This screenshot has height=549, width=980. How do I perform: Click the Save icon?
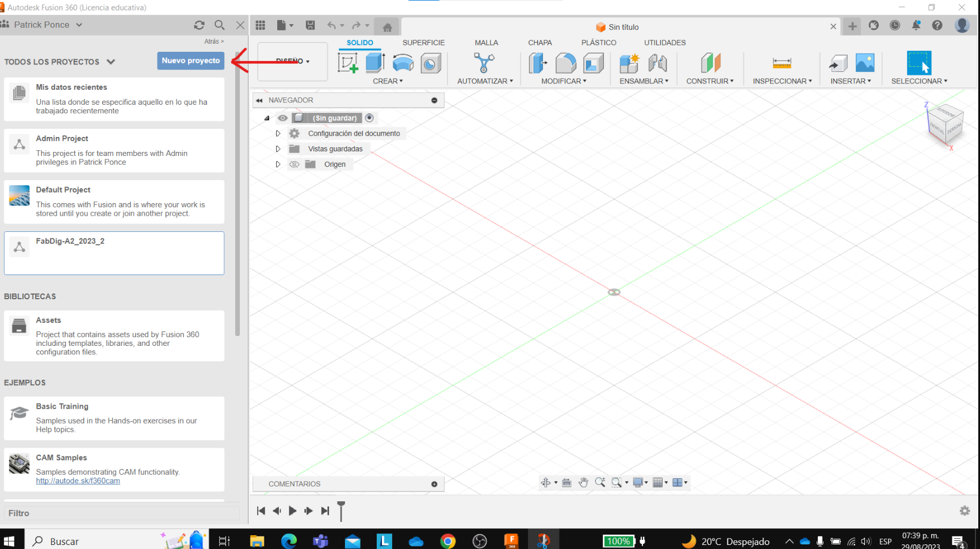point(311,25)
